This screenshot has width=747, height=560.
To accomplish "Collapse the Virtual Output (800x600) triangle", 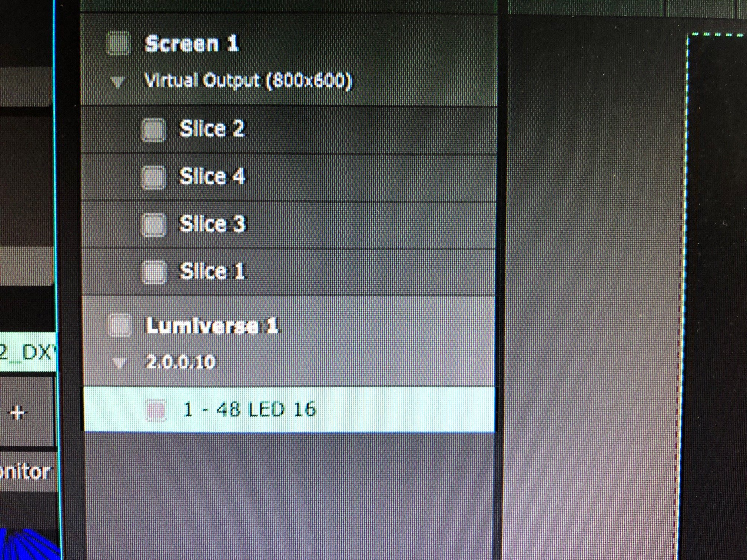I will click(118, 82).
